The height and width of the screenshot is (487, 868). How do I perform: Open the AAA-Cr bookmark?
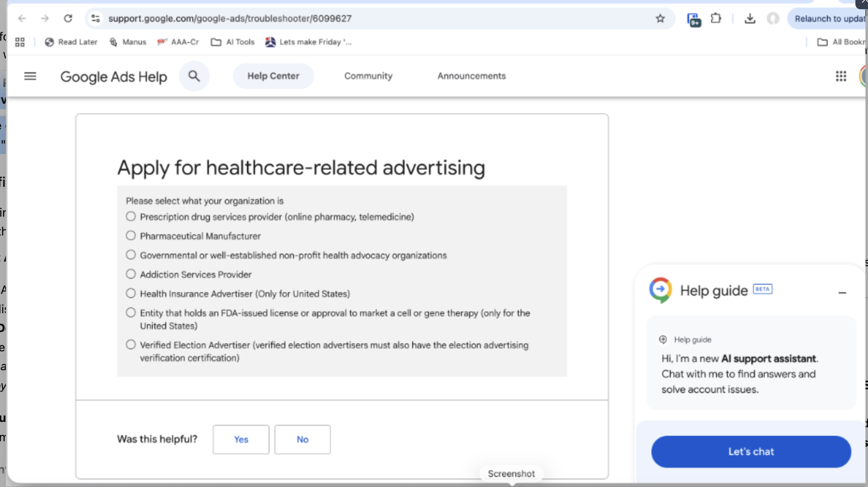(x=178, y=42)
